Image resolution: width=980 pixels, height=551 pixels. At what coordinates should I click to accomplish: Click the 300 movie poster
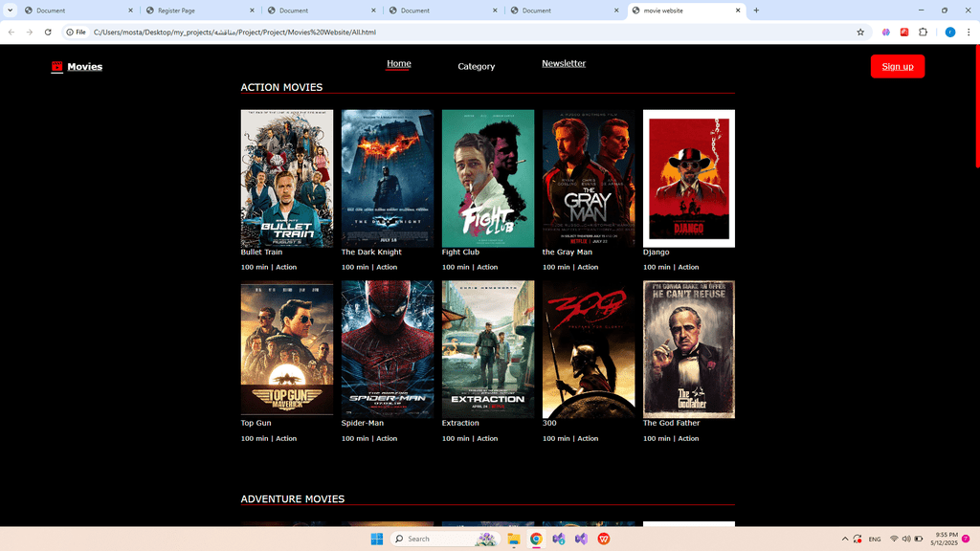point(589,349)
